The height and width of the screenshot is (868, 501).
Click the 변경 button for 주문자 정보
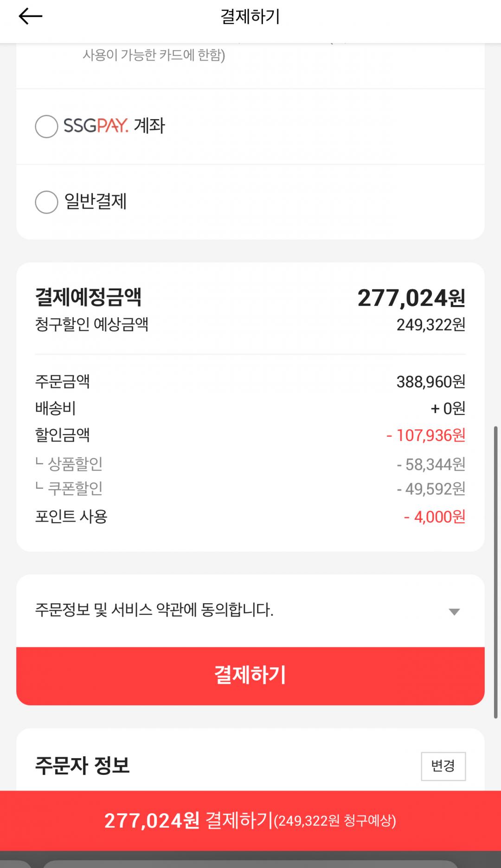(443, 766)
